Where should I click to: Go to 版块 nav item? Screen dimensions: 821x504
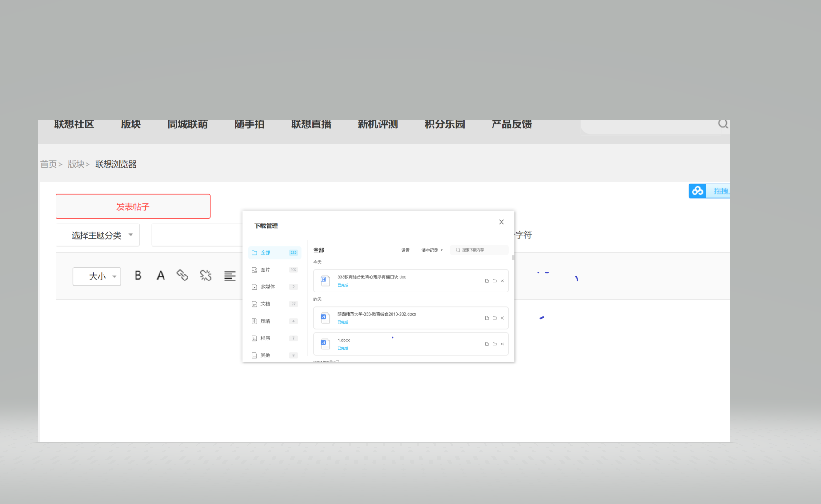pos(131,124)
